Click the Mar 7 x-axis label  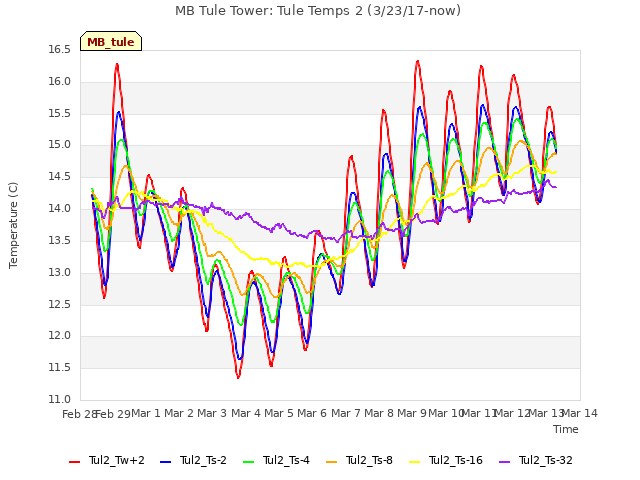[346, 413]
